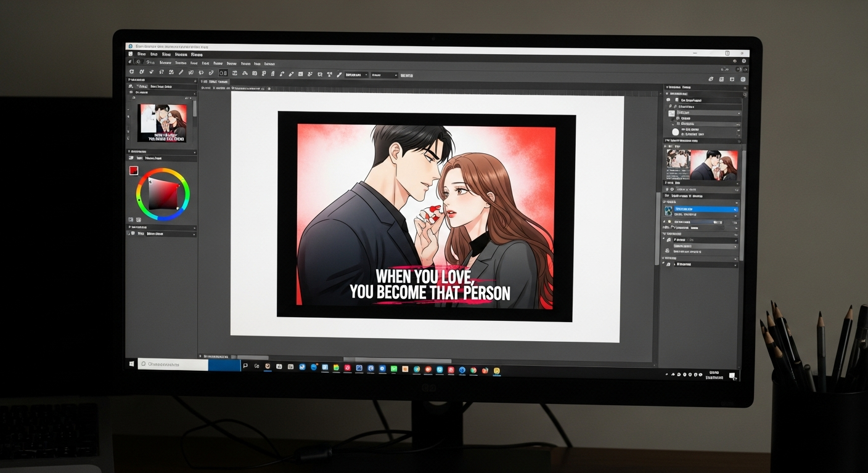Click the red foreground color swatch
Viewport: 868px width, 473px height.
(133, 171)
